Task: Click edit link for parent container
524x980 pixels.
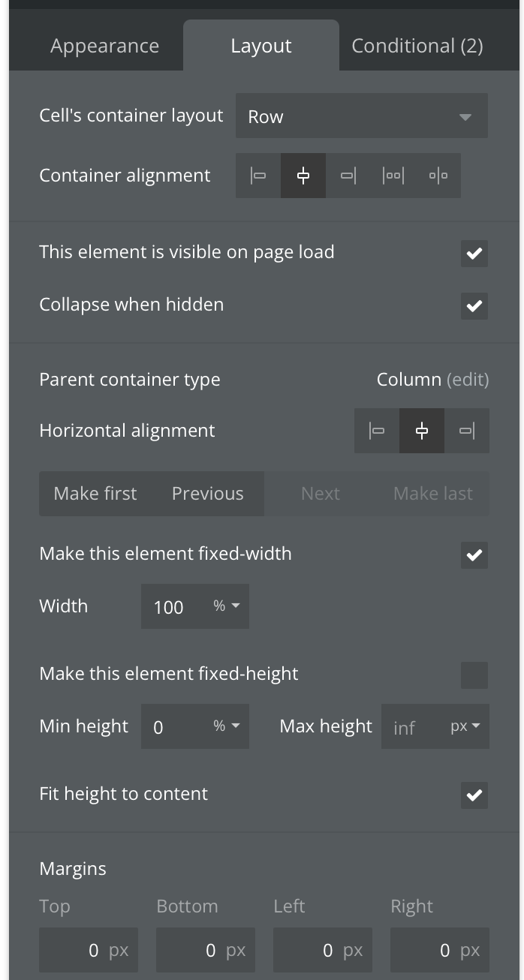Action: (x=468, y=380)
